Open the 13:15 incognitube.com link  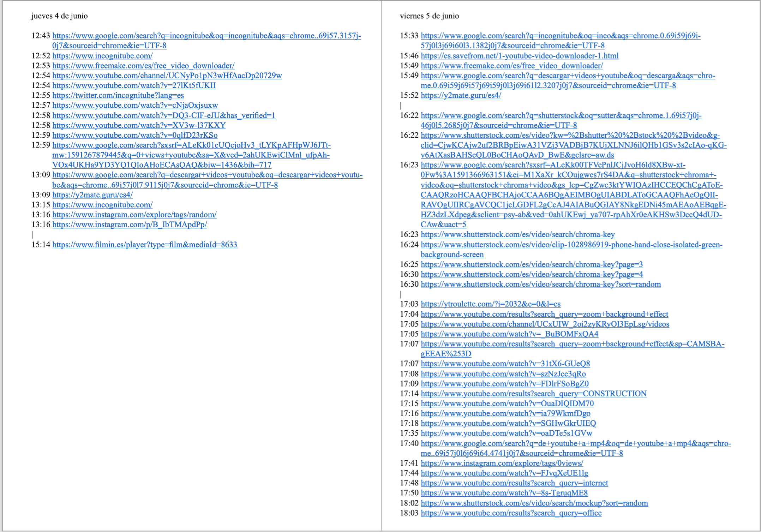[102, 205]
